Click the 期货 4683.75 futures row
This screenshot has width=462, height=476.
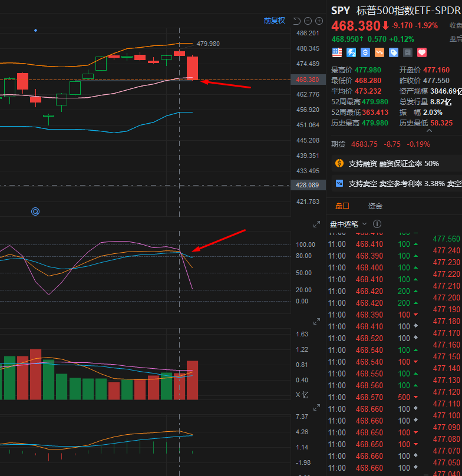pos(381,144)
